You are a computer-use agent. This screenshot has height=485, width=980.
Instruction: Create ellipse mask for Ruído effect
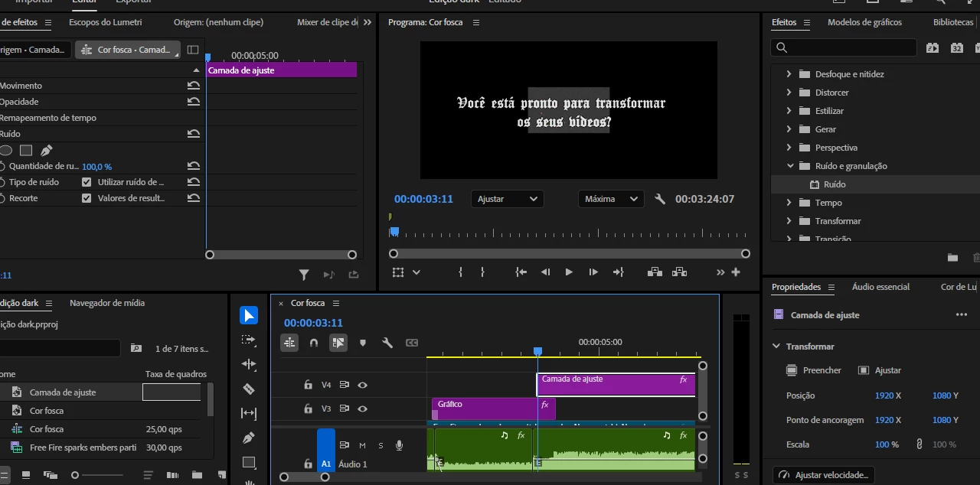[6, 151]
